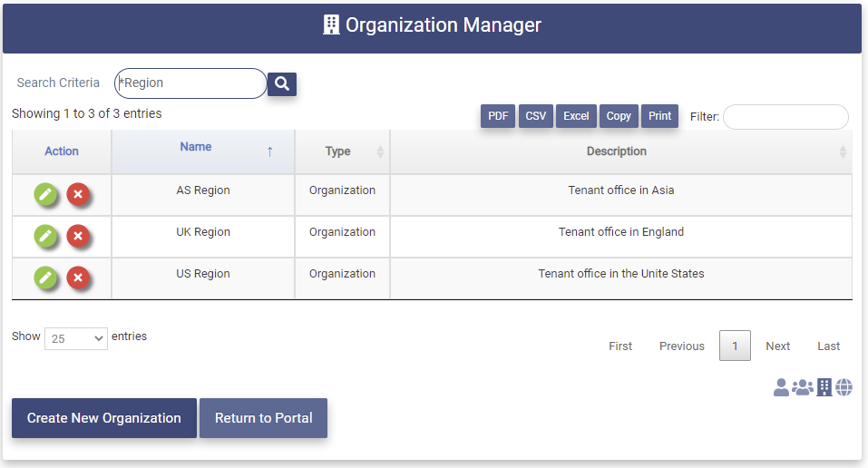Delete the AS Region organization

(x=78, y=194)
